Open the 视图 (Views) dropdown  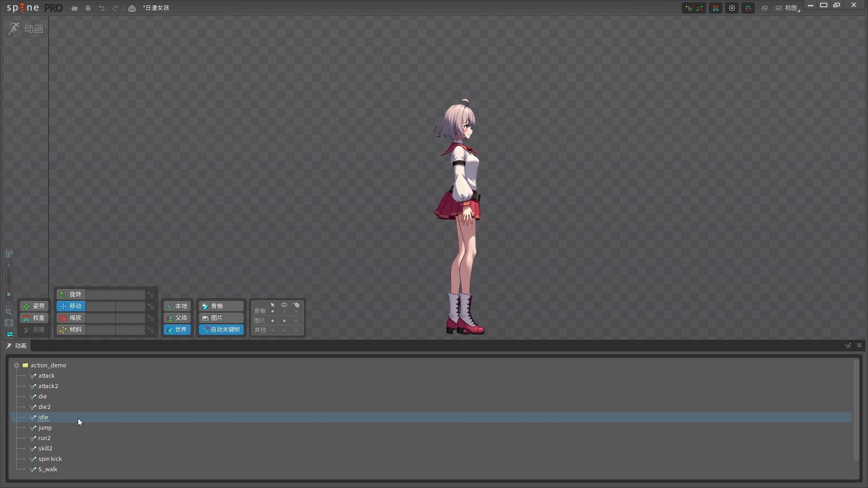tap(788, 8)
